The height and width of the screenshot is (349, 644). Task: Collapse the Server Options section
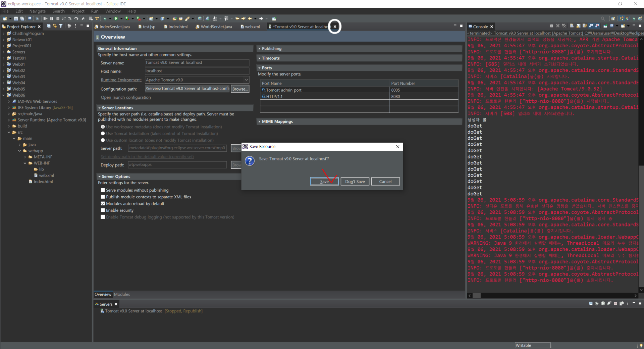click(x=99, y=177)
